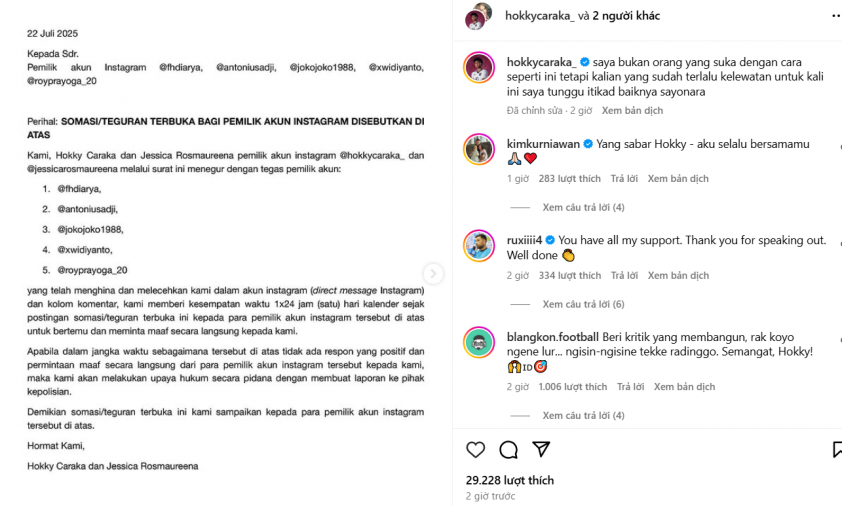This screenshot has height=506, width=842.
Task: Share the post via paper plane icon
Action: [541, 449]
